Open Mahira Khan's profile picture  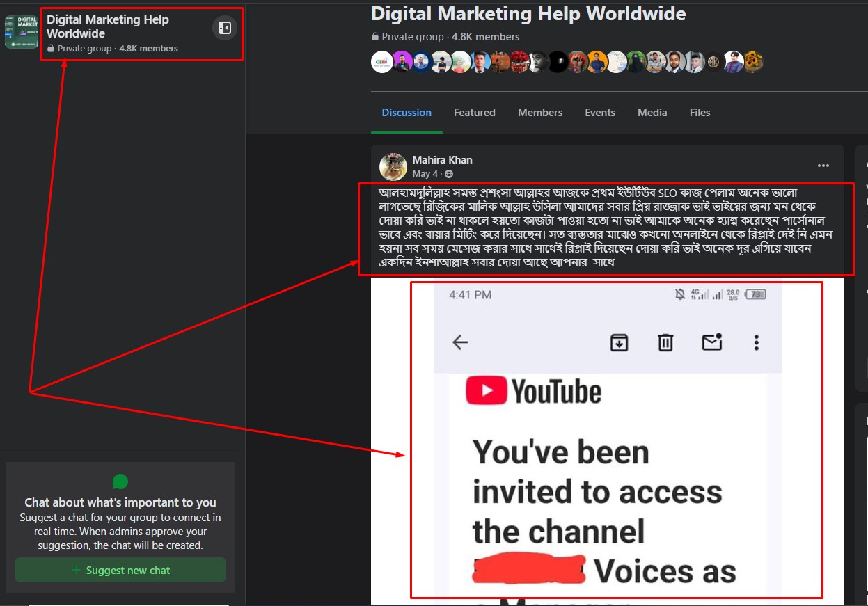[x=393, y=167]
